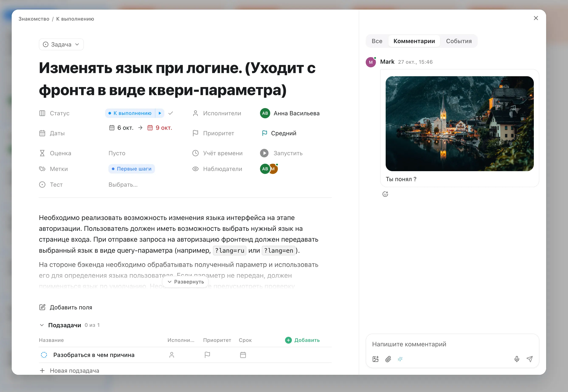This screenshot has height=392, width=568.
Task: Open the Задача type dropdown
Action: click(x=61, y=44)
